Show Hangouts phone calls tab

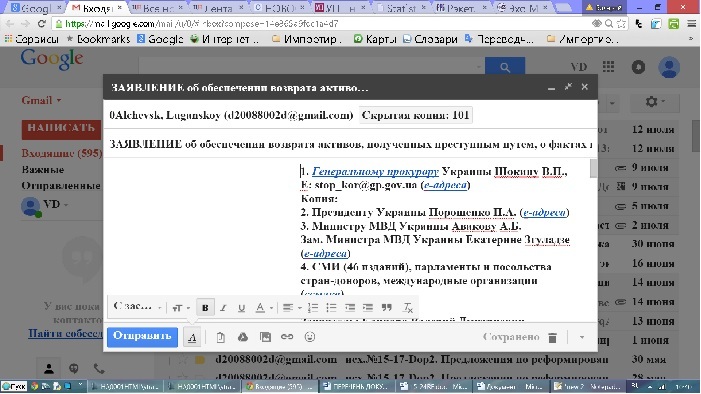pyautogui.click(x=99, y=369)
